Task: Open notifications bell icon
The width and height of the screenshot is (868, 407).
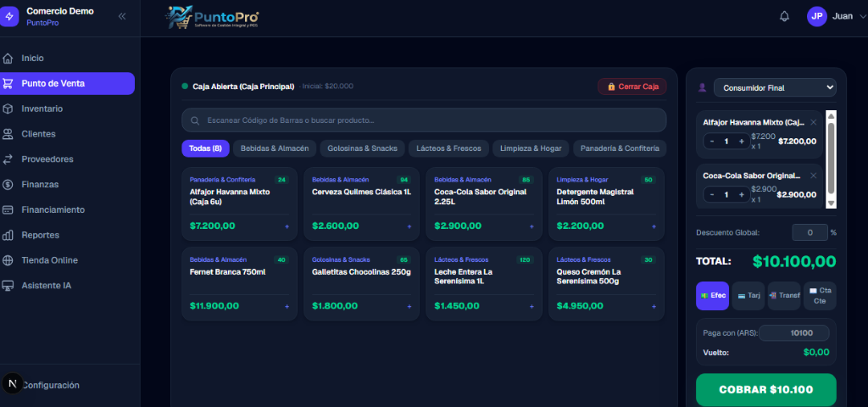Action: tap(784, 17)
